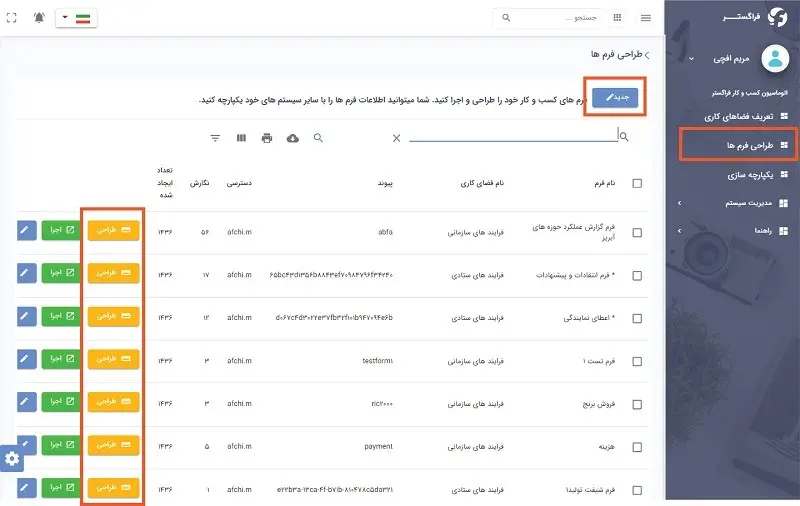Toggle the sidebar with the hamburger menu icon
800x506 pixels.
646,18
